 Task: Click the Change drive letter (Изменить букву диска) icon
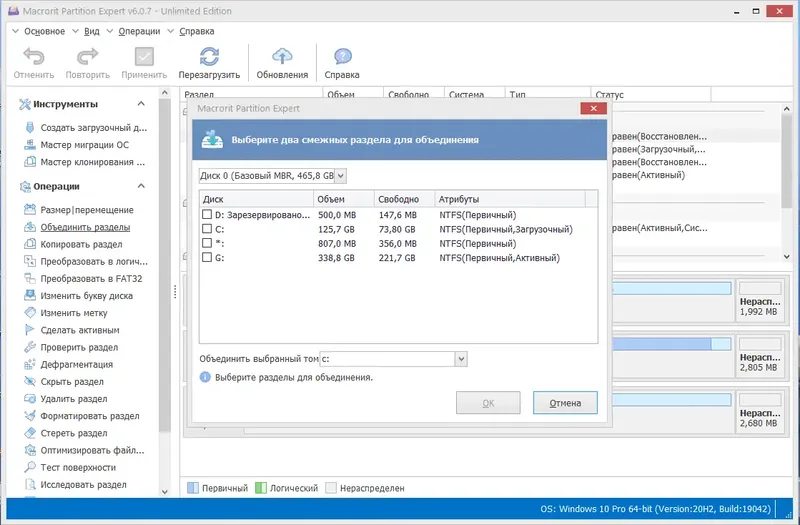(x=30, y=295)
